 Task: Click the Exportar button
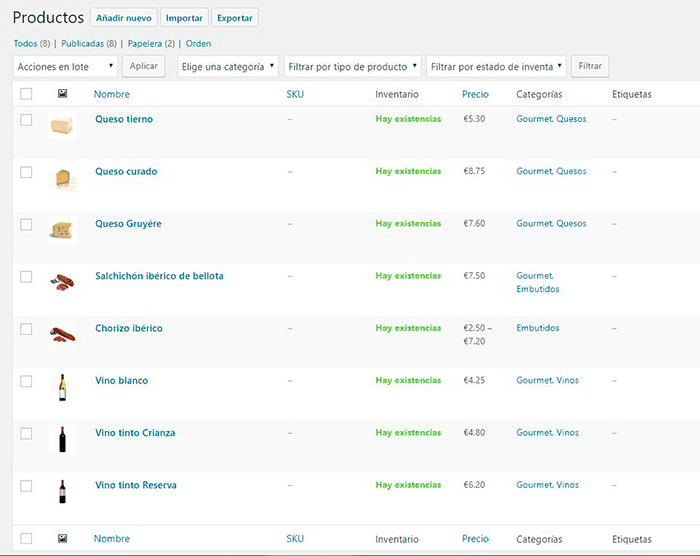click(235, 18)
